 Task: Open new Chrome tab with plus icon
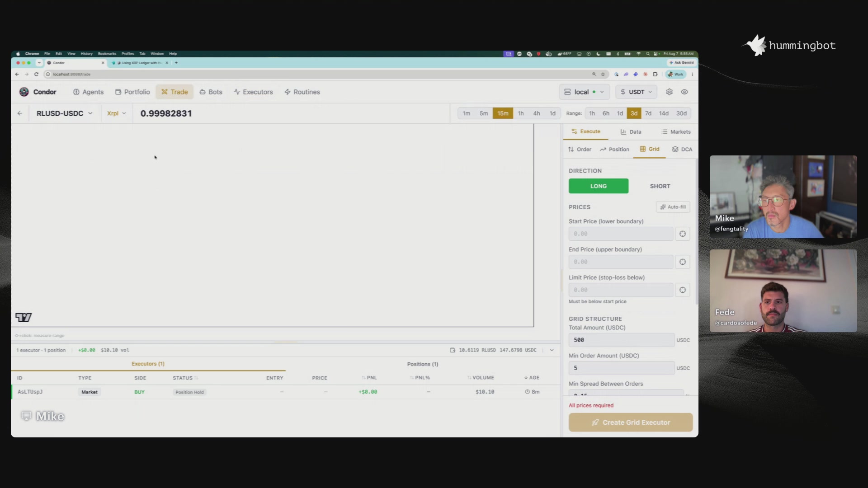coord(176,63)
